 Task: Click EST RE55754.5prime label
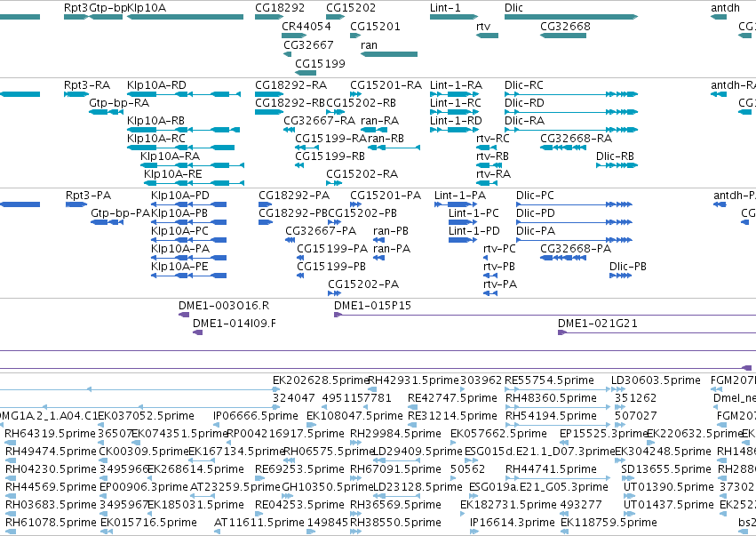pos(549,380)
